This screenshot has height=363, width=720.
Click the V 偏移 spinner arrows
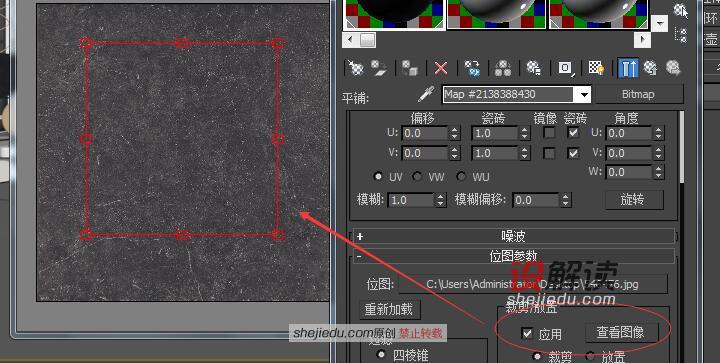(455, 153)
